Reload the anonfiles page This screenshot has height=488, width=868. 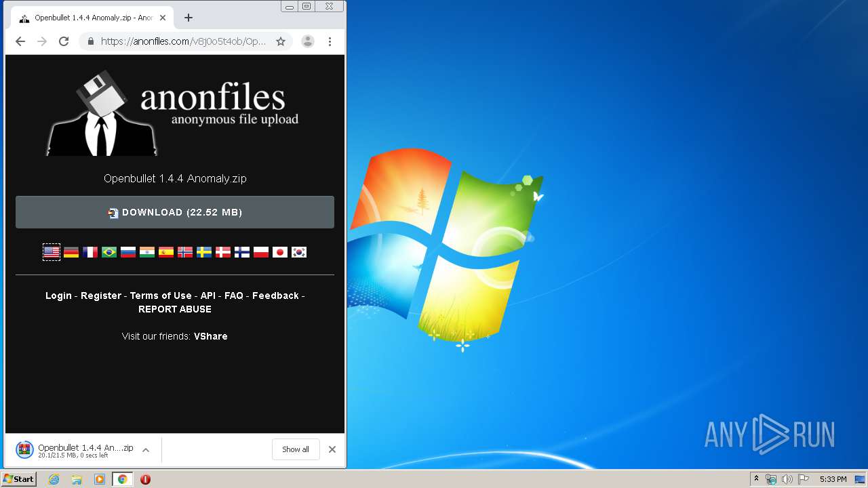point(64,41)
